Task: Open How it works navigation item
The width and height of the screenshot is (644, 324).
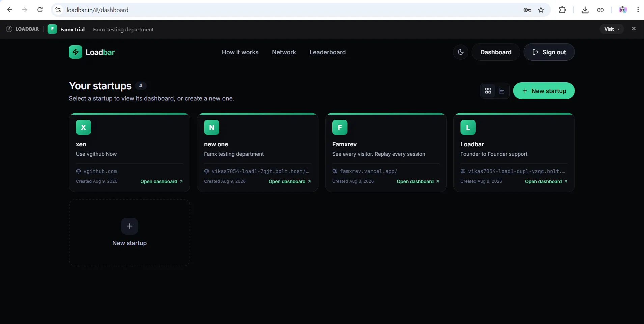Action: tap(240, 52)
